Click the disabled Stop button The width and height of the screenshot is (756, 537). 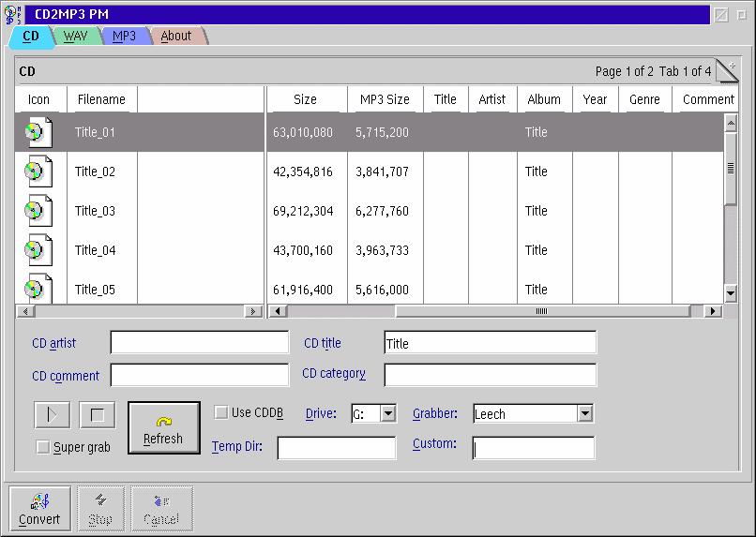pos(100,509)
